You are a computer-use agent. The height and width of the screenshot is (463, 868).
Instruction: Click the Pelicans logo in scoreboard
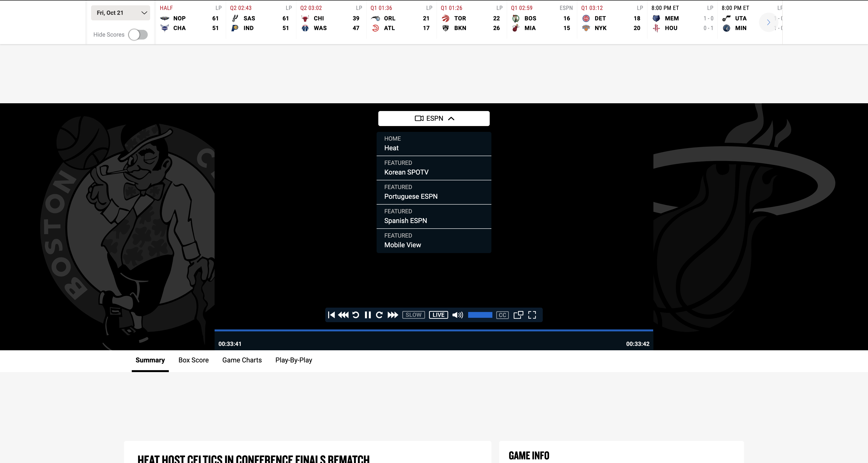point(164,18)
